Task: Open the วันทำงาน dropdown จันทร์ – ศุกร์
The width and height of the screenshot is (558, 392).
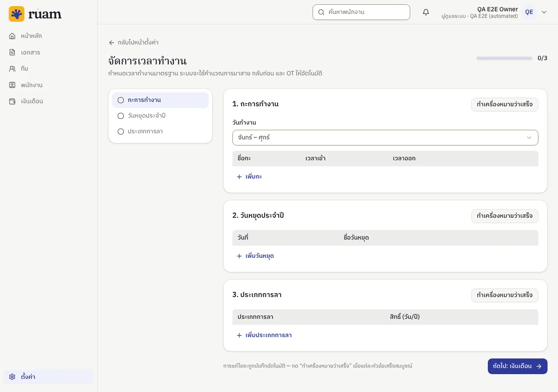Action: pyautogui.click(x=385, y=138)
